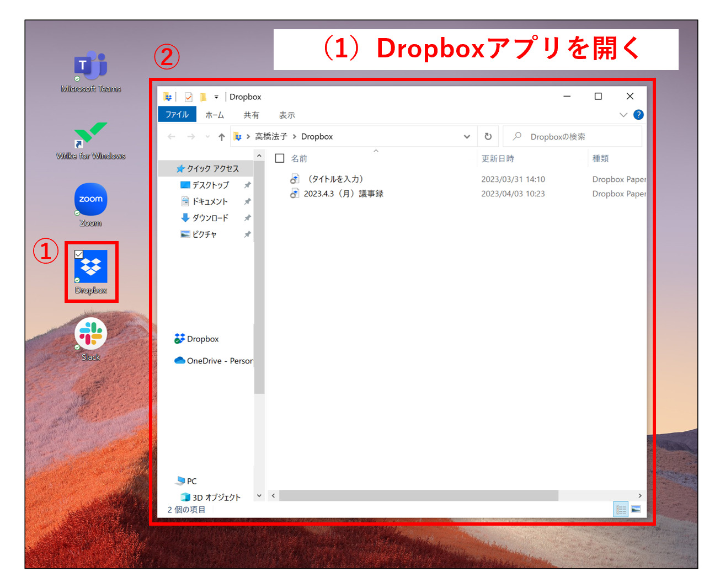Click Dropbox in address breadcrumb

[317, 136]
